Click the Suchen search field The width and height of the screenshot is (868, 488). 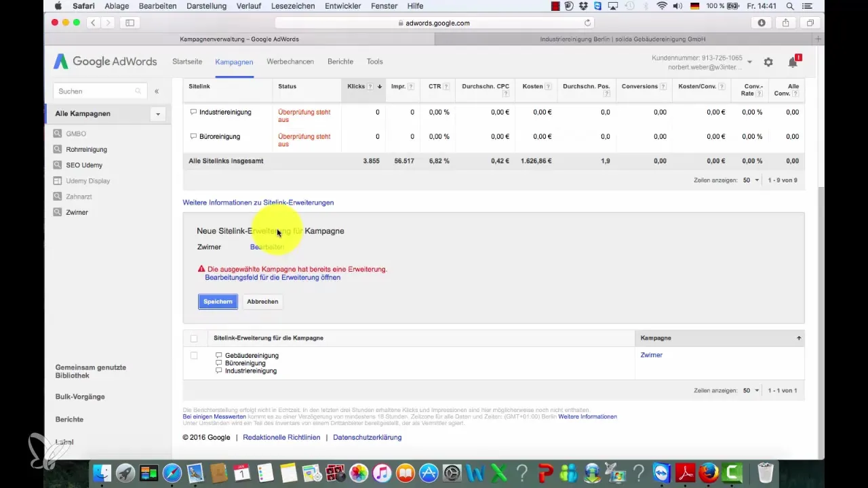tap(99, 91)
